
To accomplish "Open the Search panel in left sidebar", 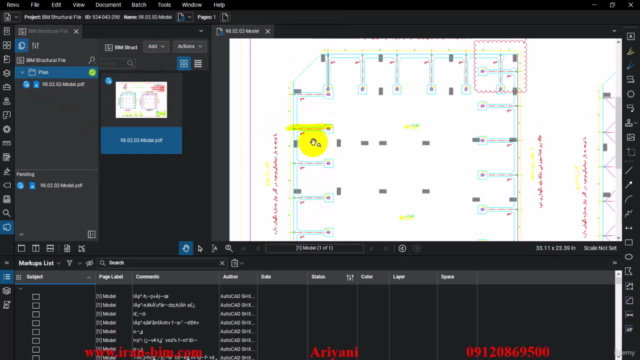I will pyautogui.click(x=7, y=213).
